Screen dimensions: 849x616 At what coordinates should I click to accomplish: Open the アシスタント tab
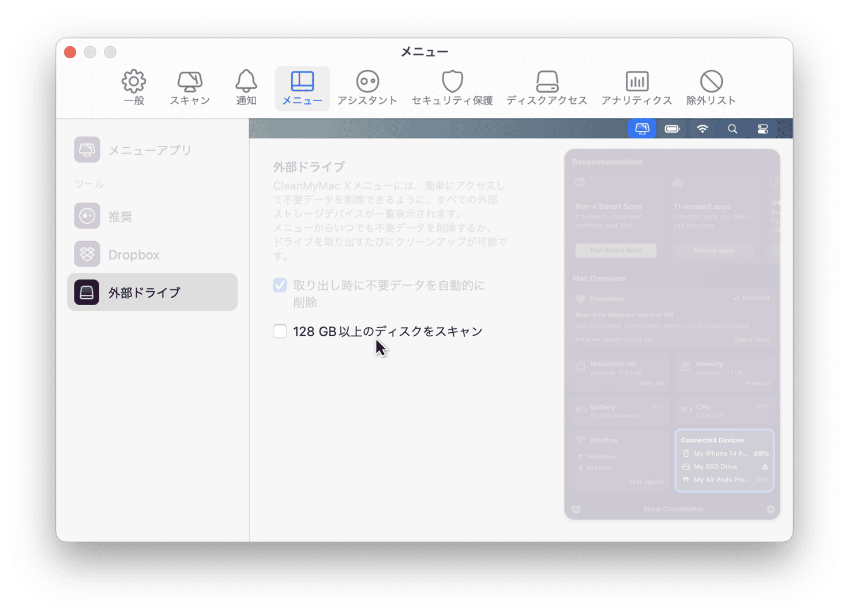[367, 88]
